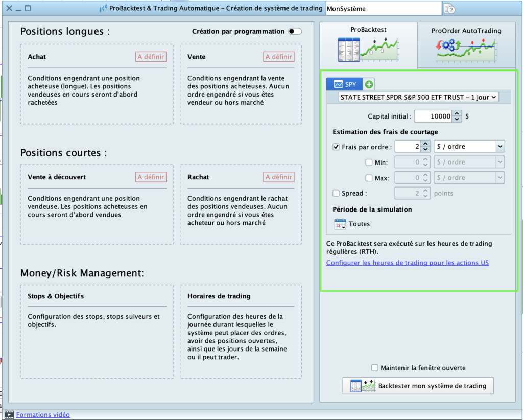Click Backtester mon système de trading button
This screenshot has width=523, height=420.
[x=418, y=386]
